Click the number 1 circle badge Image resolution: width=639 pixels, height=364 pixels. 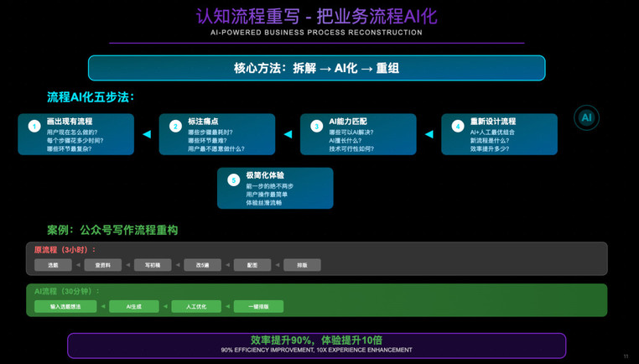point(34,126)
